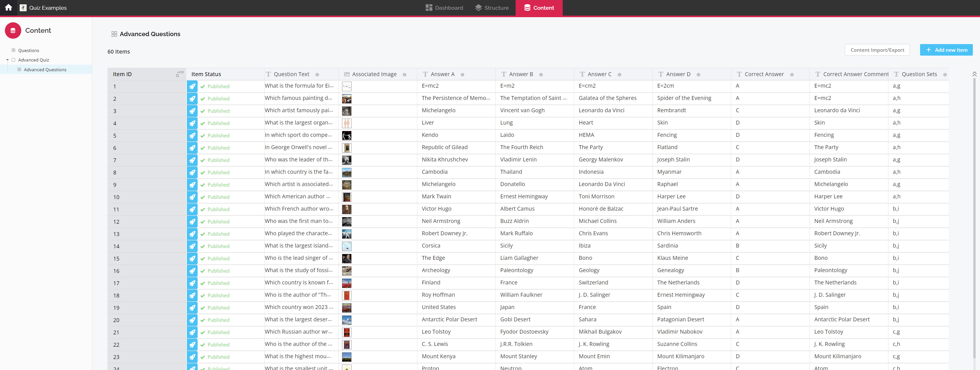This screenshot has width=980, height=370.
Task: Click the info icon next to Question Text
Action: (317, 75)
